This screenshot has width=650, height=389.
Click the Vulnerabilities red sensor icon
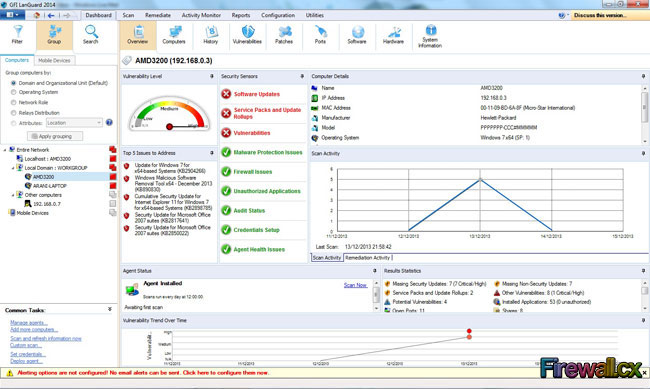click(226, 133)
